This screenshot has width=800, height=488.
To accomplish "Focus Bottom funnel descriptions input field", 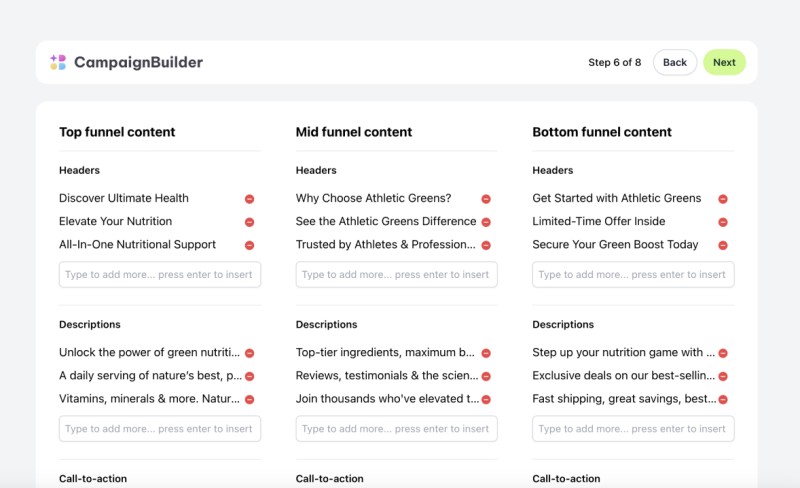I will click(x=633, y=429).
